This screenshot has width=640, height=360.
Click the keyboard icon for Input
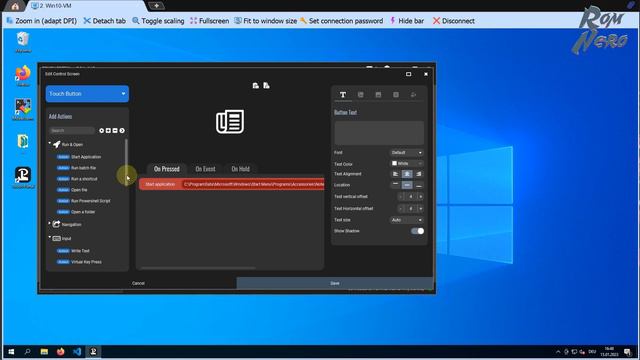[56, 238]
